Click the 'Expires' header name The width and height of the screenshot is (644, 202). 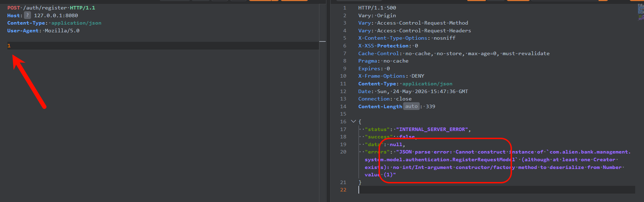(369, 69)
